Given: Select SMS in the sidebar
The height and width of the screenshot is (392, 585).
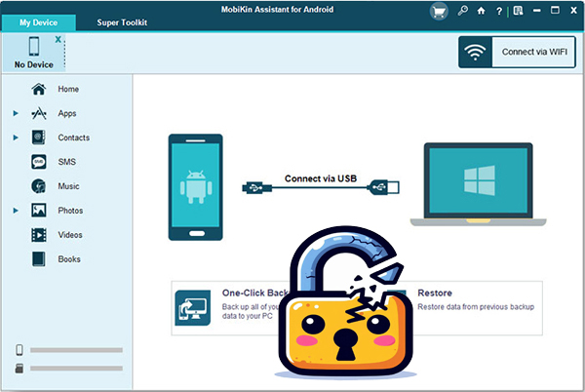Looking at the screenshot, I should point(67,162).
